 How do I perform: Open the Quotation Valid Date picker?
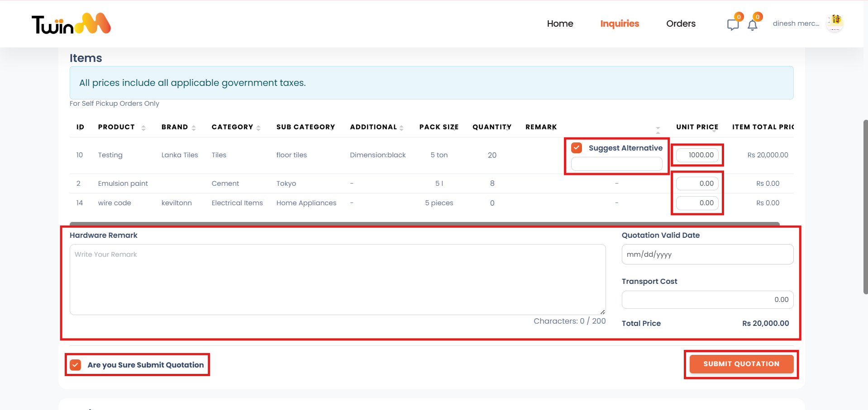pos(707,254)
